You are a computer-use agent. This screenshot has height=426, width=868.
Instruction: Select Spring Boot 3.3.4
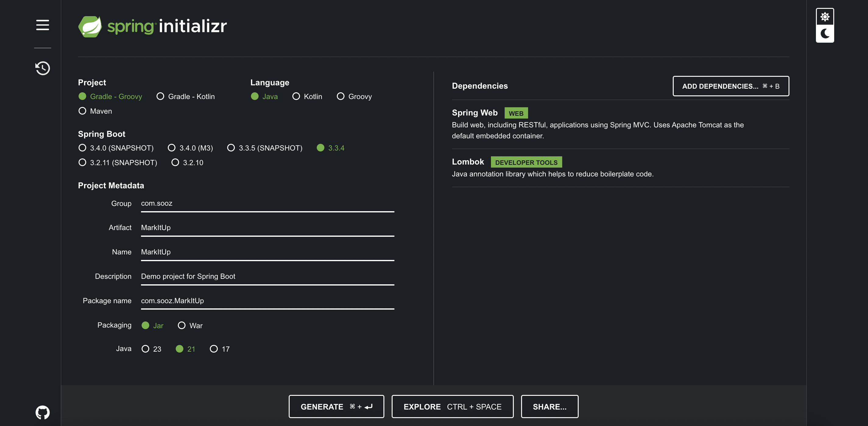click(x=330, y=148)
